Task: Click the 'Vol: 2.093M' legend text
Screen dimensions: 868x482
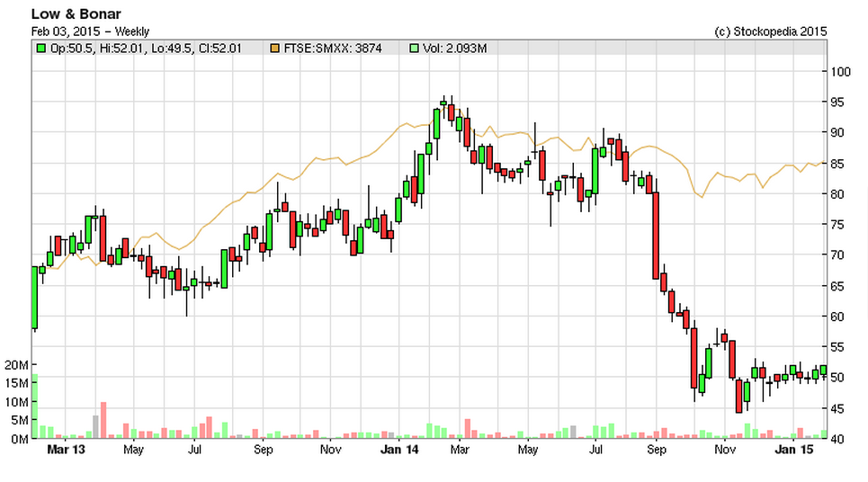Action: (x=455, y=49)
